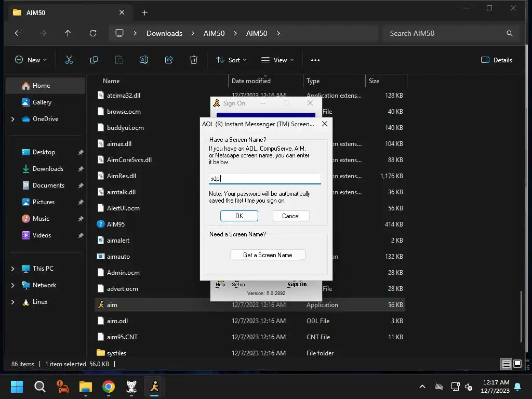The width and height of the screenshot is (532, 399).
Task: Open new Explorer tab with plus
Action: point(144,13)
